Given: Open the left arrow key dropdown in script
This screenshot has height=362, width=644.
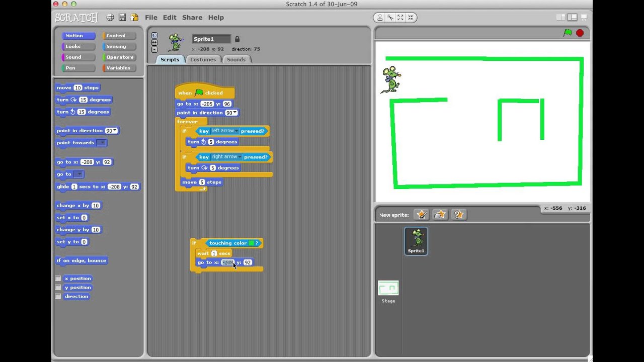Looking at the screenshot, I should (236, 131).
